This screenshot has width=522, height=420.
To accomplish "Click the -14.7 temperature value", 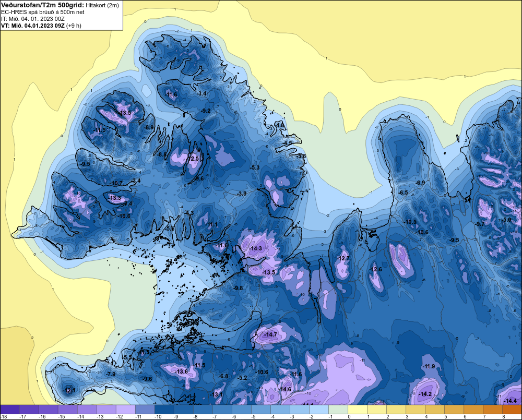I will (270, 334).
